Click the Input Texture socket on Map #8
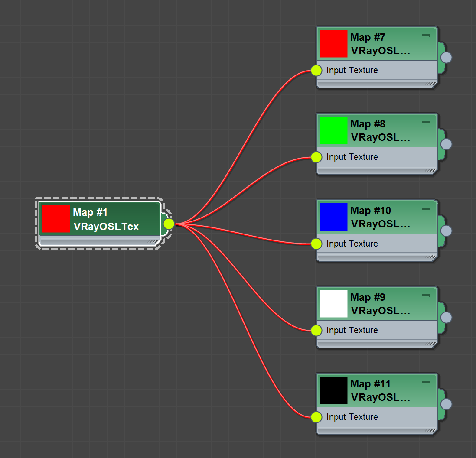 coord(316,157)
